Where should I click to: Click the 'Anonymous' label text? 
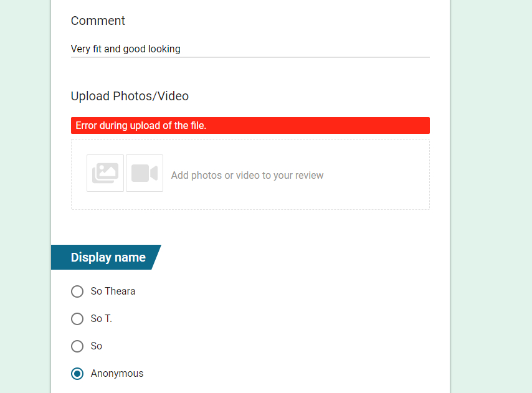[x=117, y=374]
